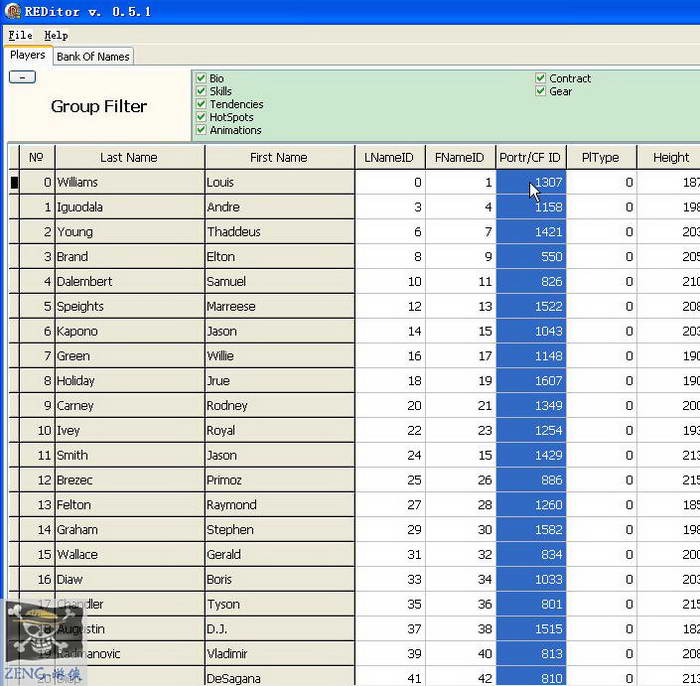Uncheck the Bio filter checkbox
Screen dimensions: 700x686
202,79
